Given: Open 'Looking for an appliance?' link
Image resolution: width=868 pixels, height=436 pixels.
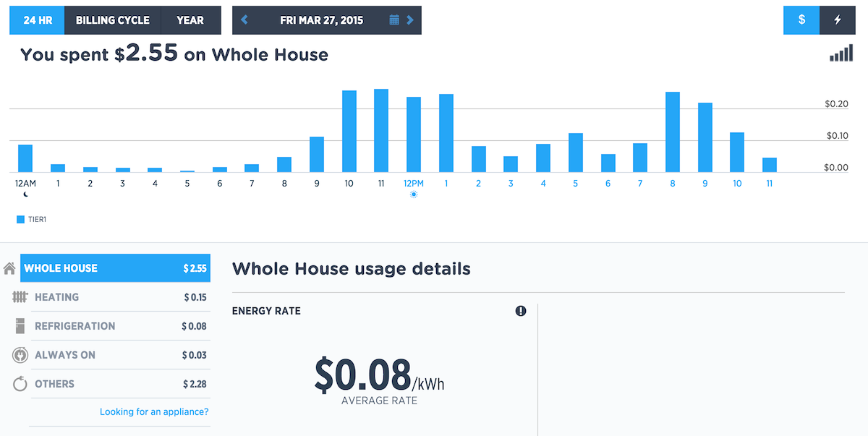Looking at the screenshot, I should (154, 412).
